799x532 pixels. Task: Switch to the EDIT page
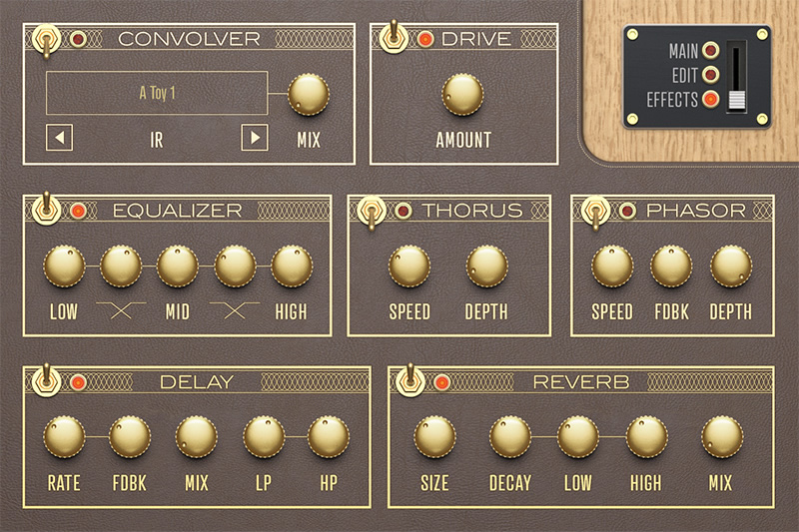pos(685,76)
